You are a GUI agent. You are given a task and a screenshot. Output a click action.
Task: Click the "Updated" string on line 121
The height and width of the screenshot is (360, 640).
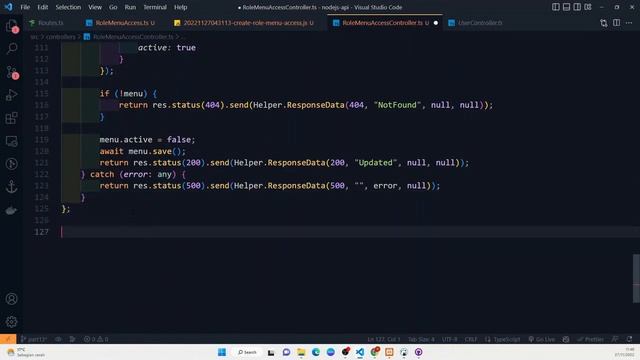click(x=376, y=162)
